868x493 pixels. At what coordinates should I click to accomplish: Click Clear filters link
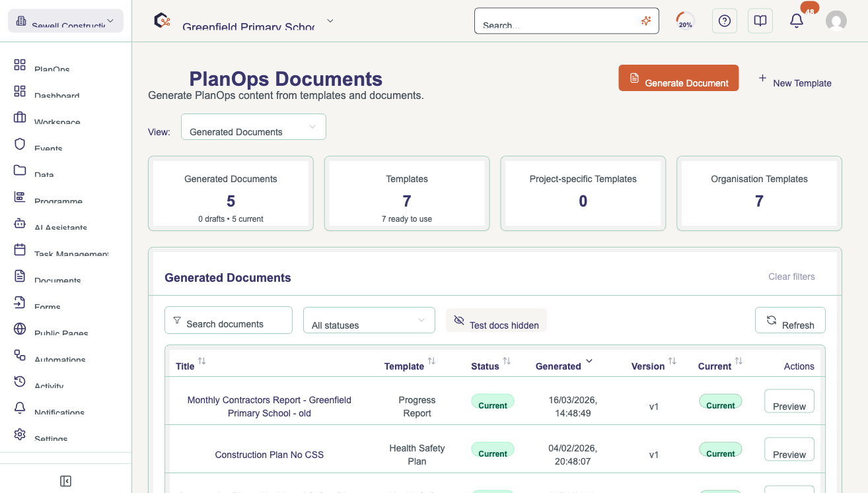(x=791, y=277)
